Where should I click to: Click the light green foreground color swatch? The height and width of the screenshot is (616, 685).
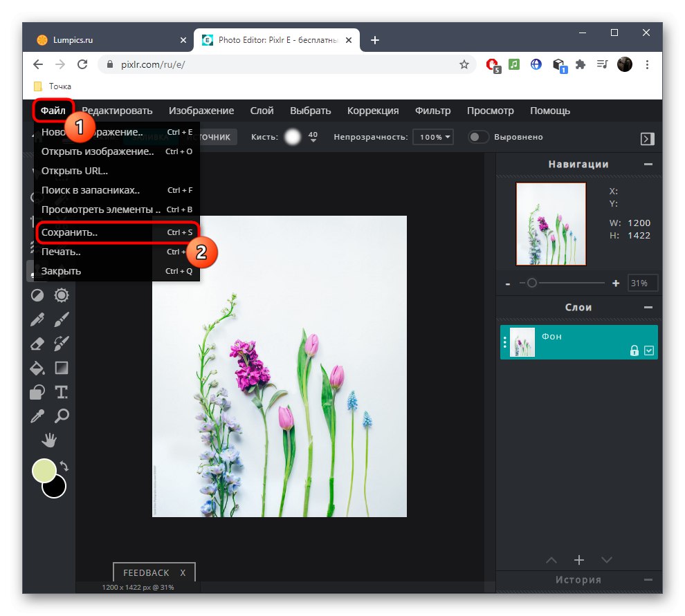pyautogui.click(x=44, y=471)
